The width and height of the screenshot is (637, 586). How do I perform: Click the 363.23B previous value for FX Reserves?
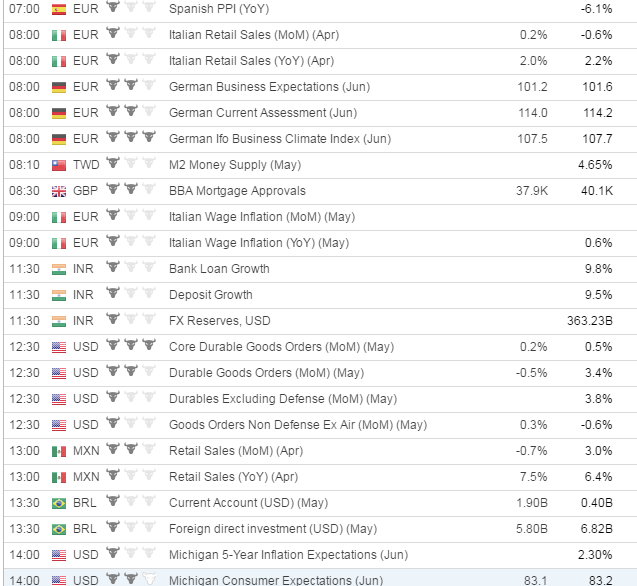[590, 321]
